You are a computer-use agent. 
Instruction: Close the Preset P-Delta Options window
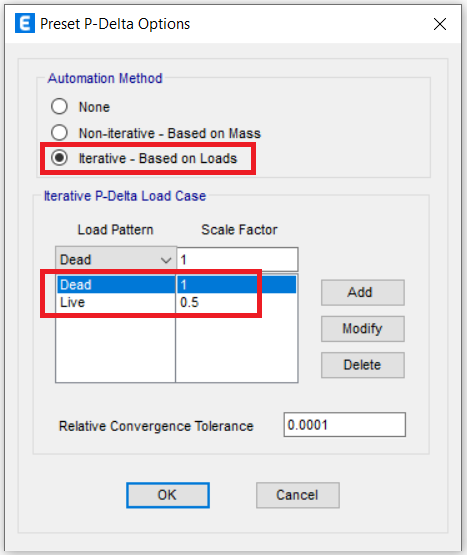pyautogui.click(x=440, y=24)
